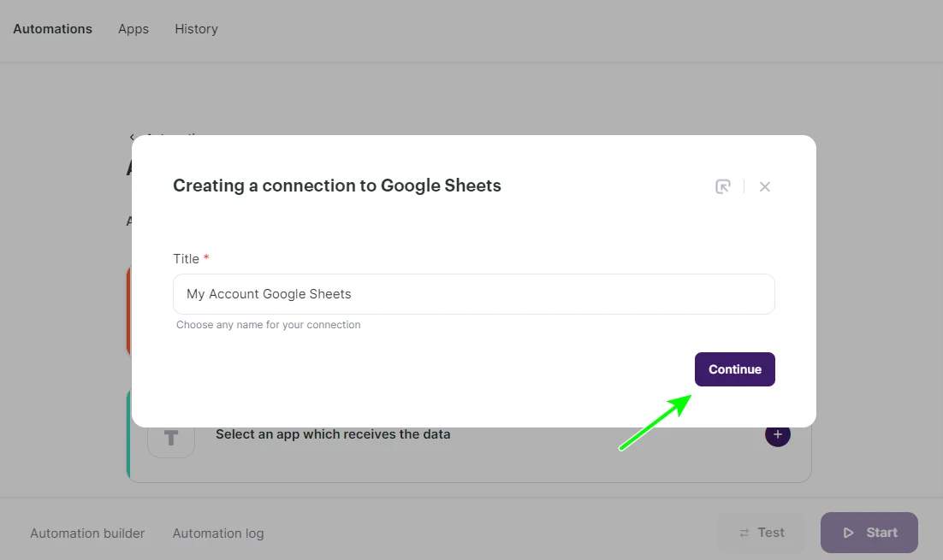Click the 'Creating a connection to Google Sheets' heading
The width and height of the screenshot is (943, 560).
click(337, 186)
